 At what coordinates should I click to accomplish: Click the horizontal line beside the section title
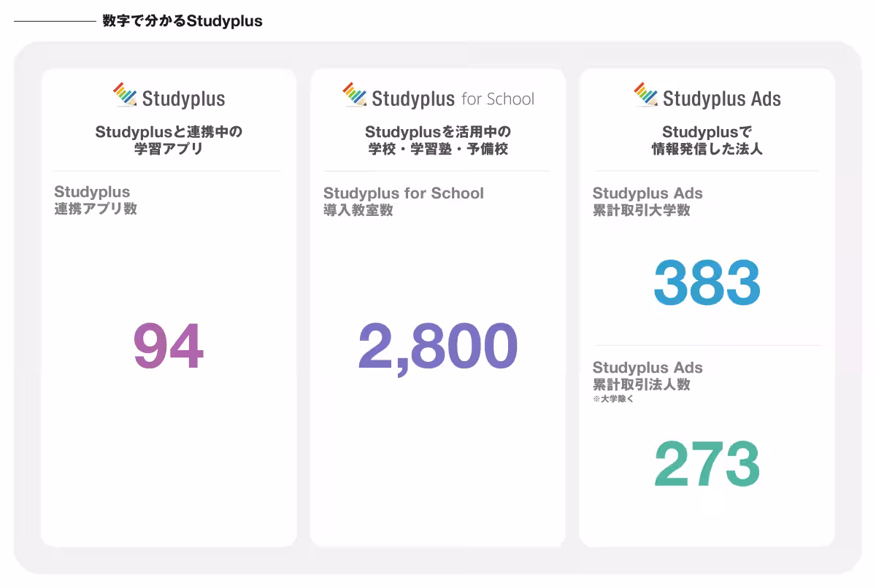tap(55, 22)
